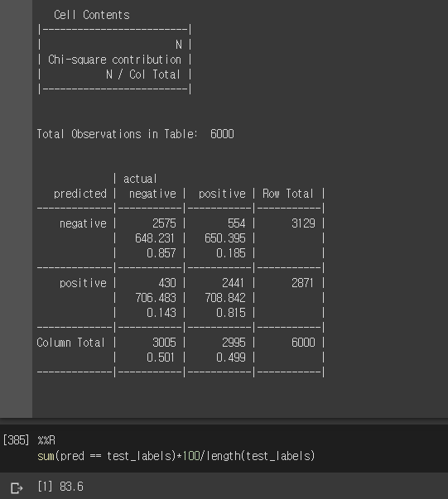Click 'Chi-square contribution' legend text
Screen dimensions: 448x499
(x=114, y=60)
